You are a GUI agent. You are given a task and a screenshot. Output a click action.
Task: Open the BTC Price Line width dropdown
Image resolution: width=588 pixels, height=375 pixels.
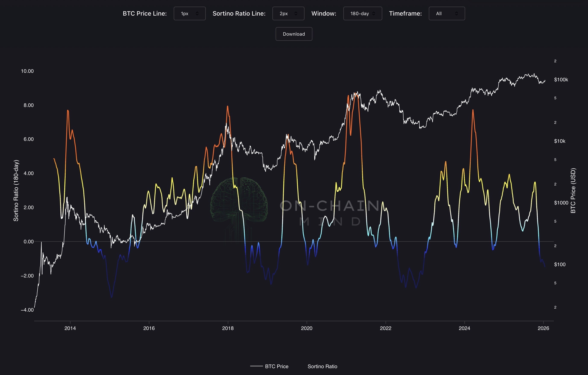(190, 13)
